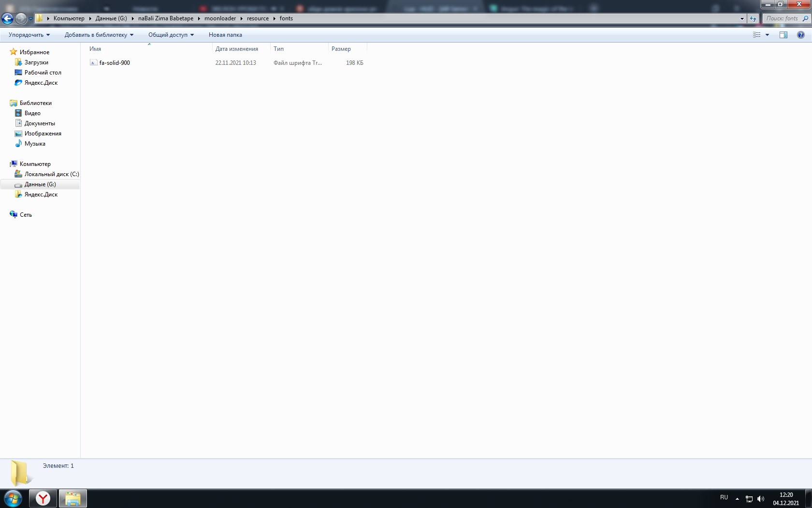Image resolution: width=812 pixels, height=508 pixels.
Task: Open the Windows Start menu orb
Action: pos(13,498)
